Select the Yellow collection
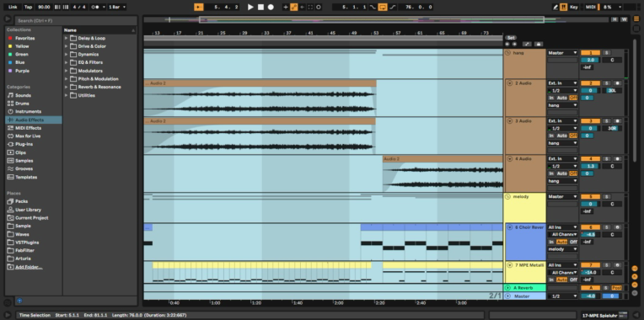The height and width of the screenshot is (320, 644). (x=22, y=46)
